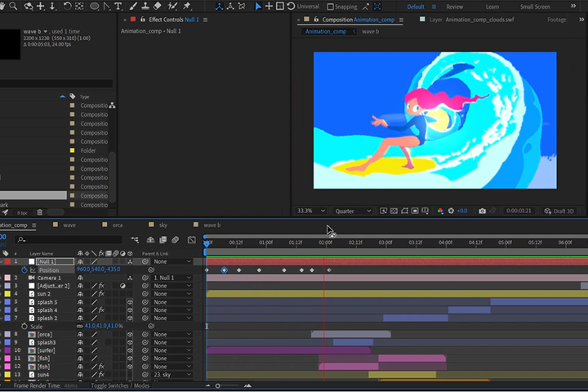Toggle the Effect Controls panel lock
Screen dimensions: 588x392
142,20
